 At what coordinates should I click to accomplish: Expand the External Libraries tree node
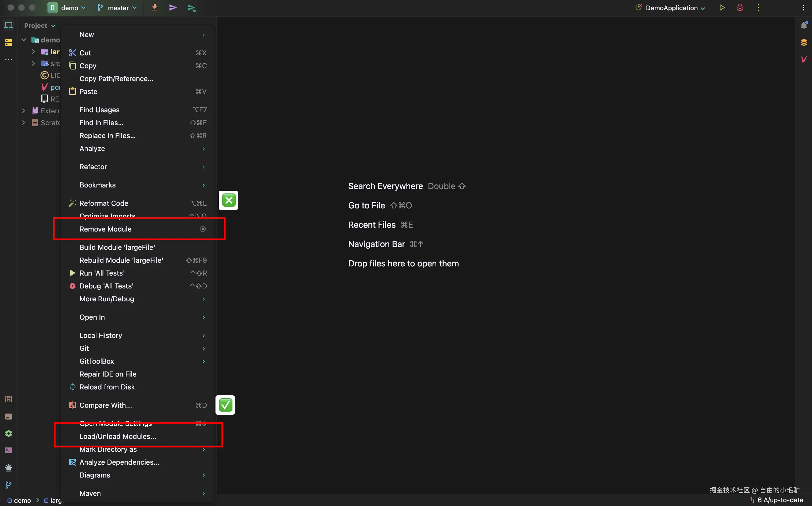click(x=23, y=110)
